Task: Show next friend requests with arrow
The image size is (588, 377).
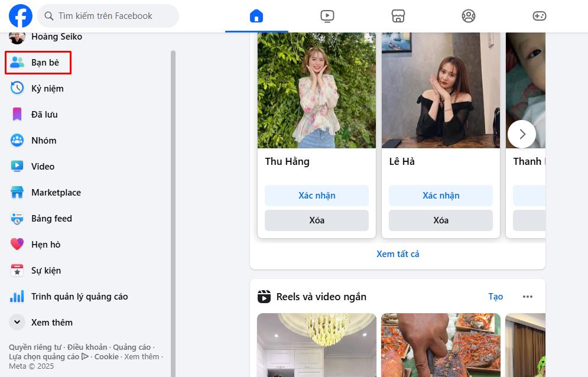Action: coord(522,134)
